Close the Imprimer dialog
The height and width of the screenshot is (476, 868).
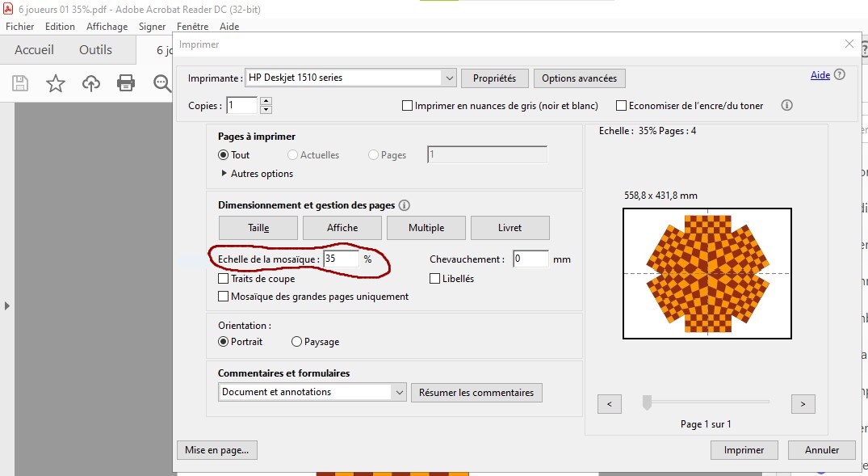849,44
